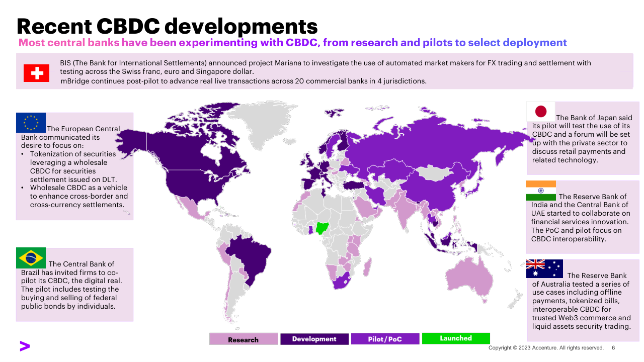644x362 pixels.
Task: Select the India flag icon
Action: point(541,191)
